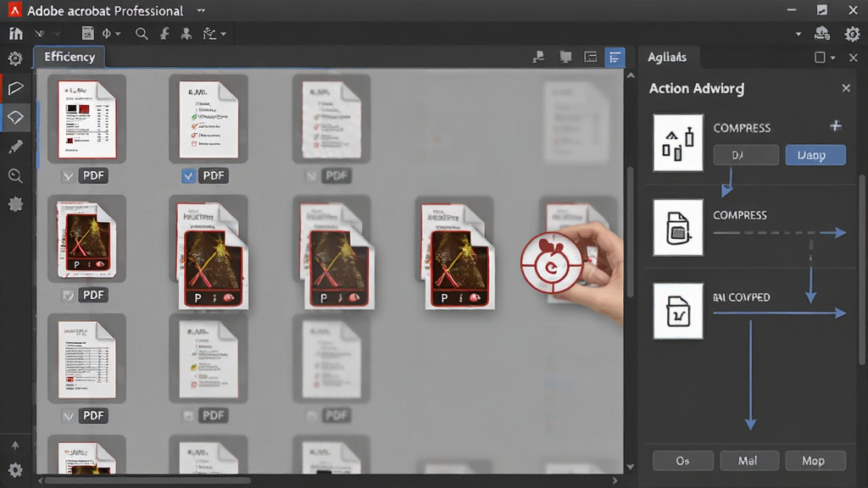
Task: Click the second COMPRESS step label
Action: pos(739,215)
